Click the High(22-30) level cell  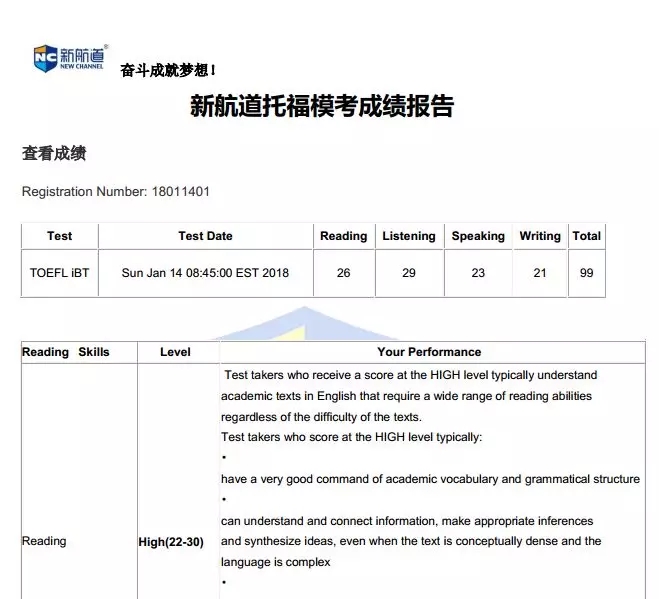click(171, 542)
